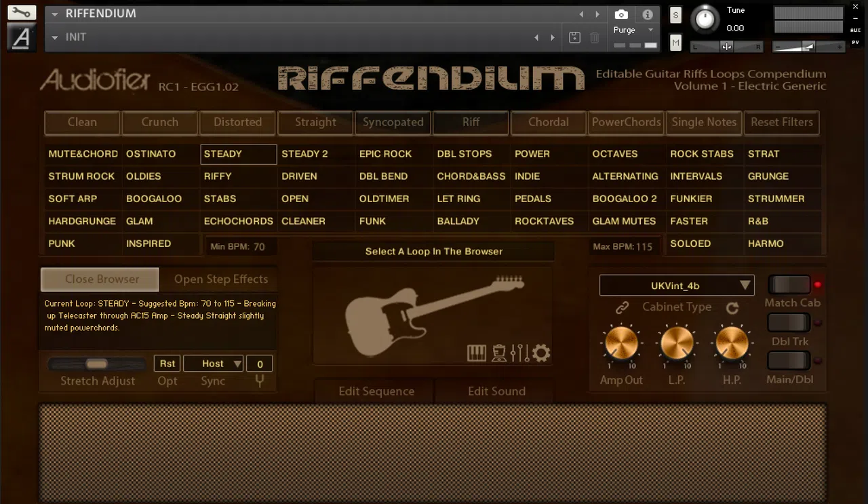868x504 pixels.
Task: Click the tuning fork icon
Action: coord(259,381)
